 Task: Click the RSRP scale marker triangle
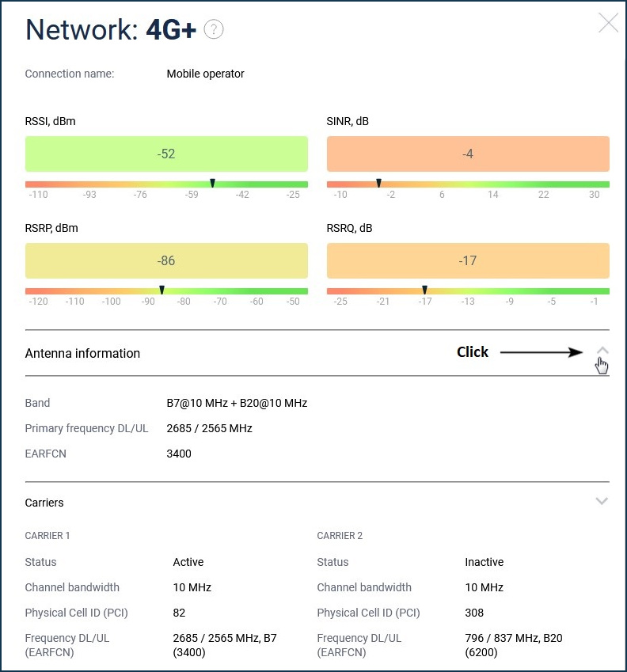pyautogui.click(x=161, y=290)
